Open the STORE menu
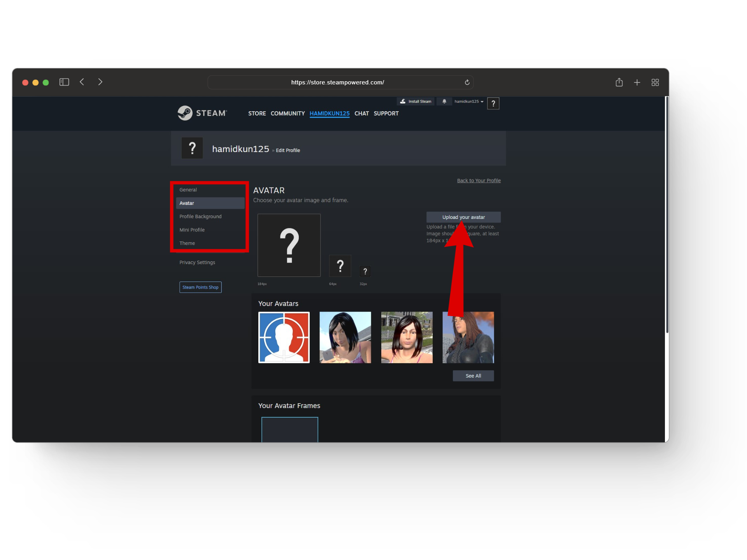The height and width of the screenshot is (560, 747). (257, 114)
